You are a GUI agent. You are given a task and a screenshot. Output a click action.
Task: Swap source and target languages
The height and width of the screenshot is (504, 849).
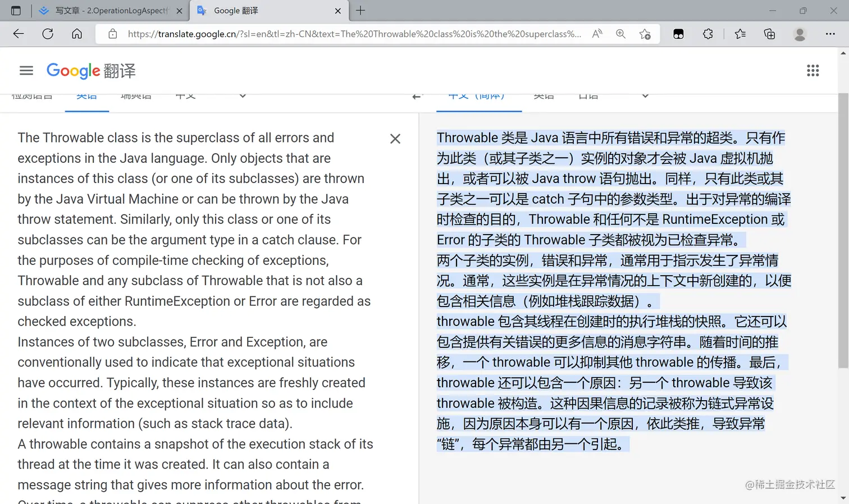417,97
